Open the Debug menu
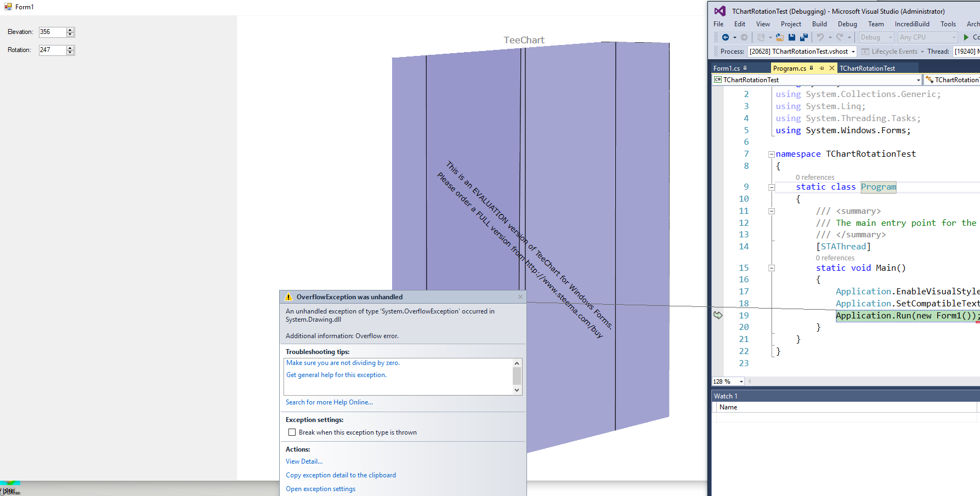Screen dimensions: 980x496 (x=847, y=24)
